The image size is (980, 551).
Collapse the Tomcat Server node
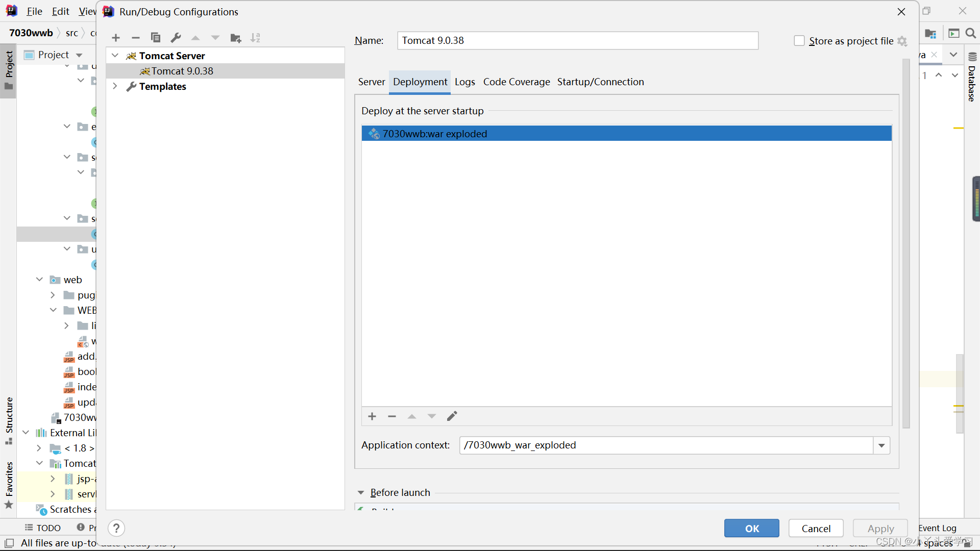click(115, 56)
